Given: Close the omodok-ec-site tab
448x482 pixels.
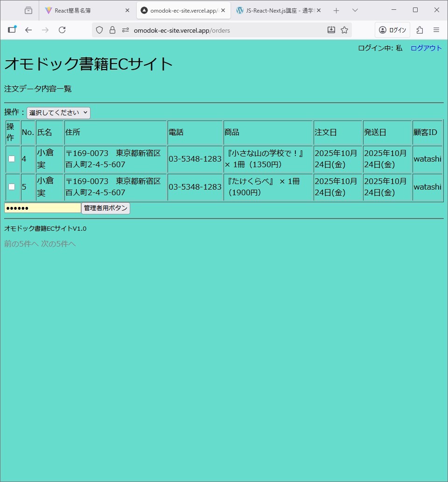Looking at the screenshot, I should pos(223,10).
